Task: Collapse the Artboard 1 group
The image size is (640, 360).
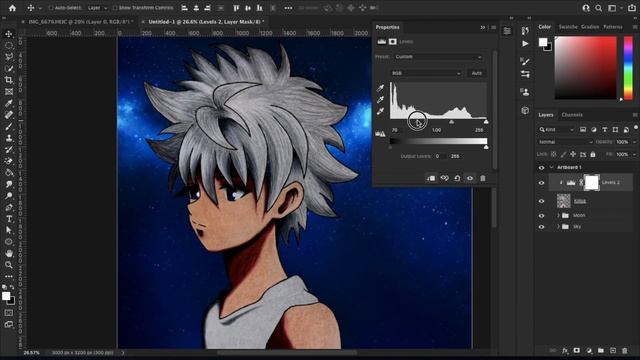Action: click(551, 167)
